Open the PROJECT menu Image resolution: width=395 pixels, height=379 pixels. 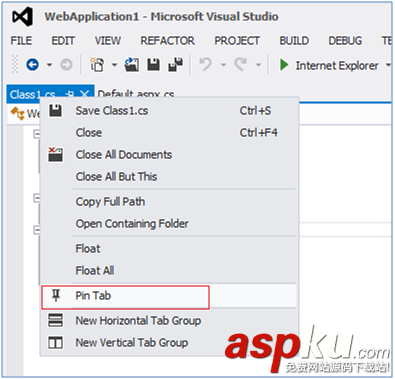point(237,41)
